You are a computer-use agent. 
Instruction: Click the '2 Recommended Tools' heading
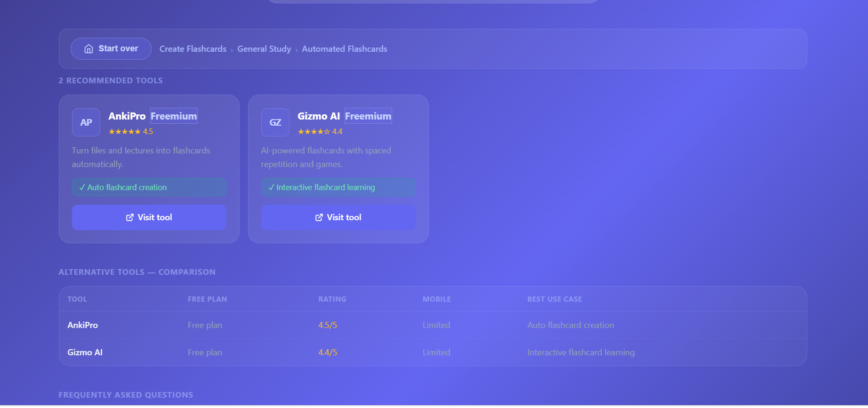tap(111, 80)
